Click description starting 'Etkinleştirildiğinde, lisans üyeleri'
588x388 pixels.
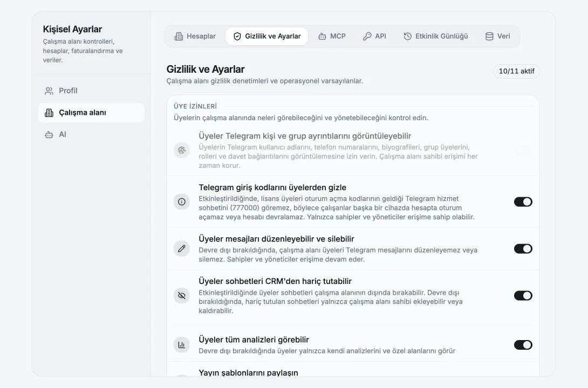pyautogui.click(x=337, y=208)
